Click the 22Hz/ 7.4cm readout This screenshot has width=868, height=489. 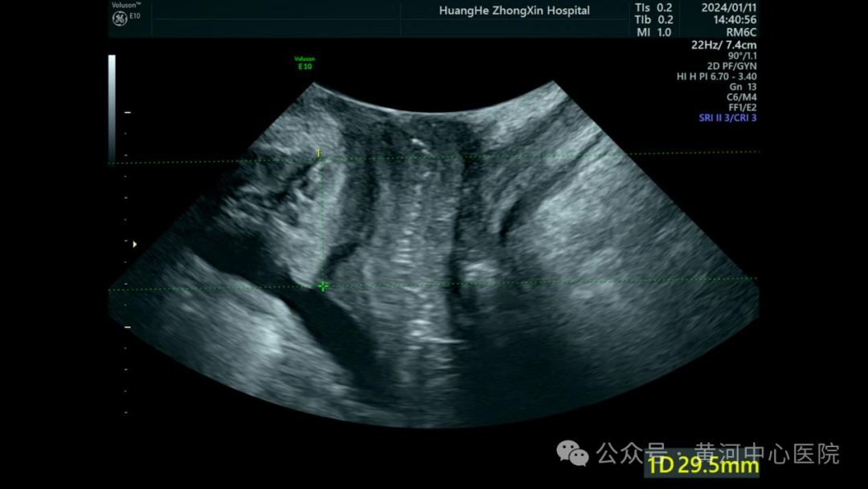pos(723,45)
